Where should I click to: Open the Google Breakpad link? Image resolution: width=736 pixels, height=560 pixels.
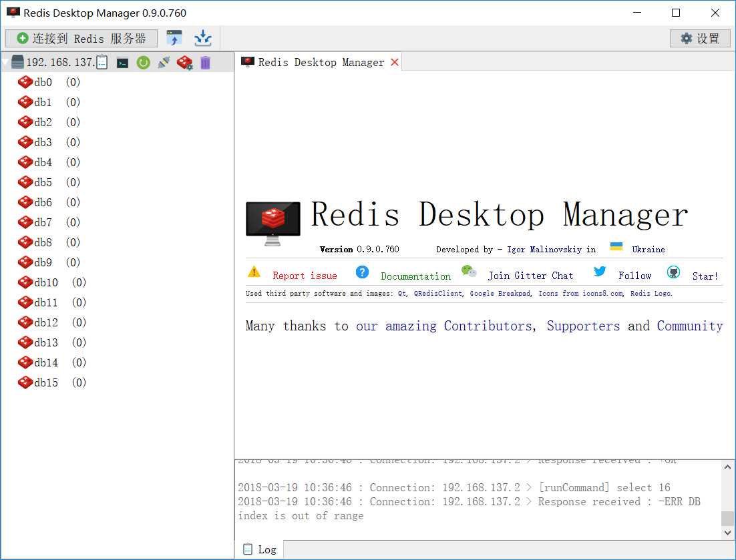click(501, 294)
